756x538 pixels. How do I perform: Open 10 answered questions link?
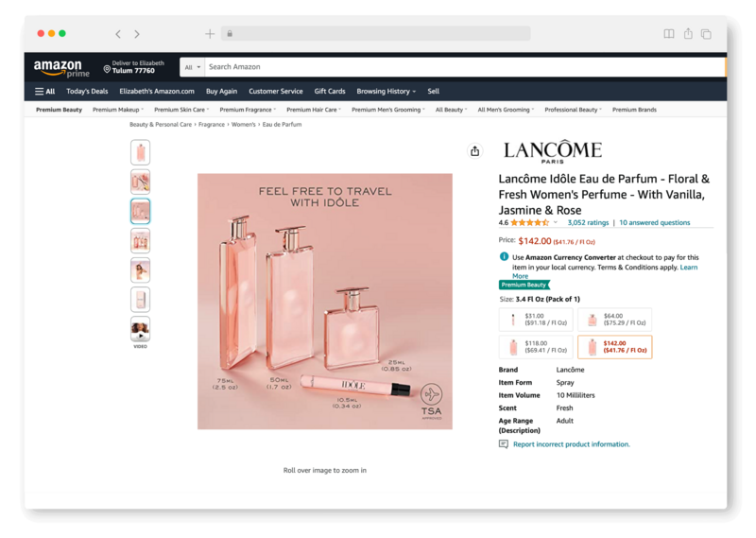click(x=655, y=222)
